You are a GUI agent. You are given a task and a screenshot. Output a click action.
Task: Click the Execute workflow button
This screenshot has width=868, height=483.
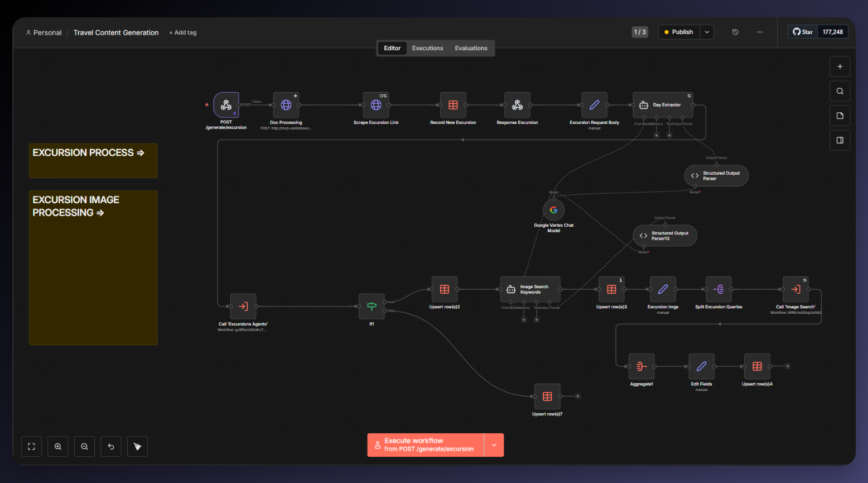pyautogui.click(x=426, y=445)
